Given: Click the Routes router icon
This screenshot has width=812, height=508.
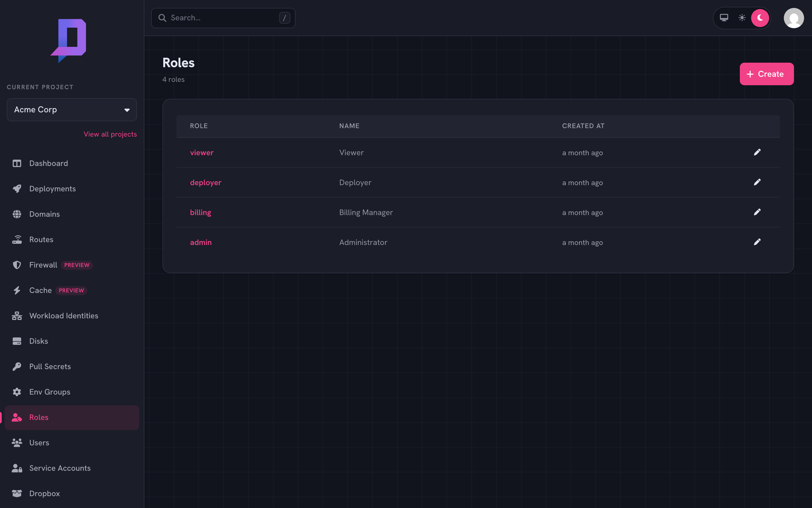Looking at the screenshot, I should pyautogui.click(x=17, y=240).
